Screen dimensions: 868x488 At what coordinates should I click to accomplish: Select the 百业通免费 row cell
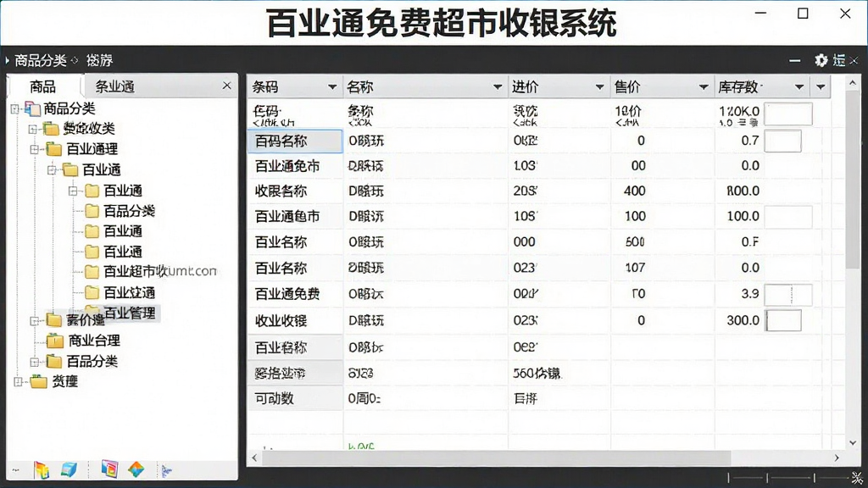(x=295, y=294)
